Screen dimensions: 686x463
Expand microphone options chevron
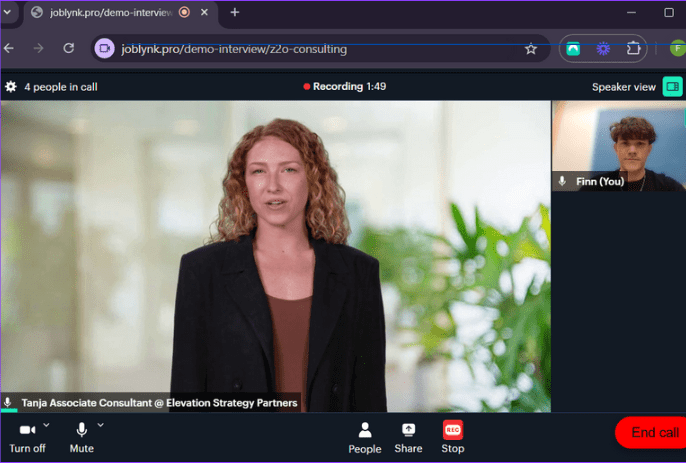tap(101, 425)
